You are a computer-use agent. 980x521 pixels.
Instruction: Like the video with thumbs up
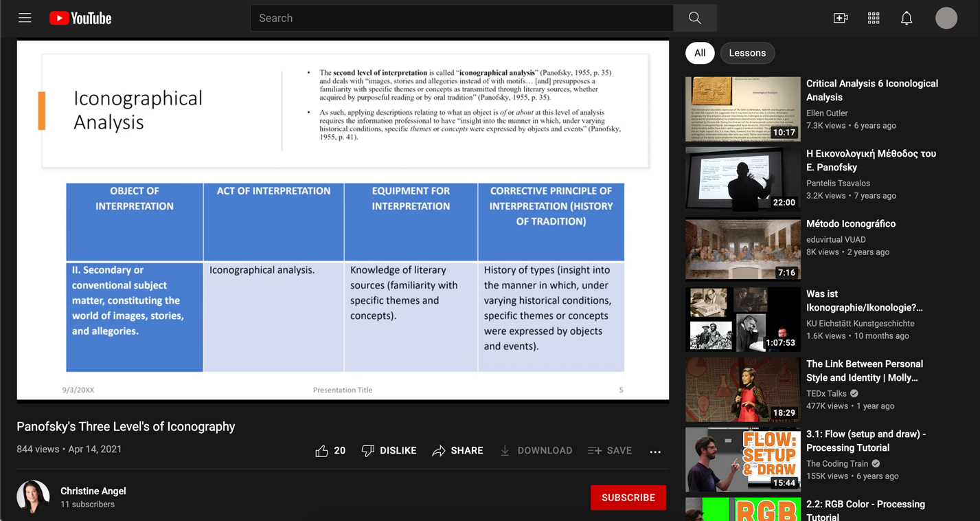(x=330, y=451)
